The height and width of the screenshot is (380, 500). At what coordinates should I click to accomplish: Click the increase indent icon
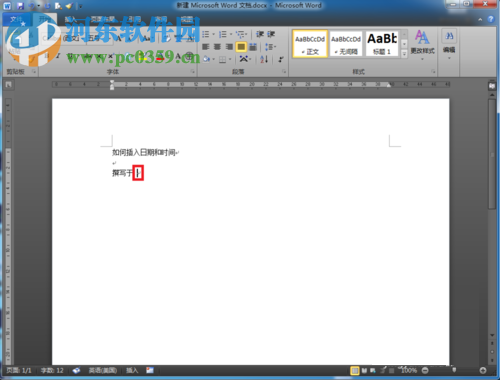pyautogui.click(x=271, y=34)
